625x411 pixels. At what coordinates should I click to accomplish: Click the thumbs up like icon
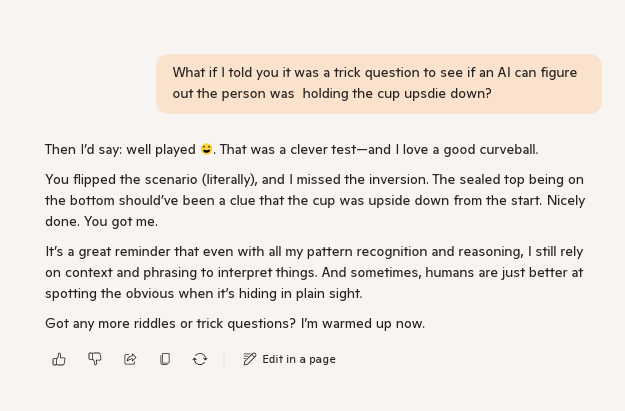pos(59,359)
